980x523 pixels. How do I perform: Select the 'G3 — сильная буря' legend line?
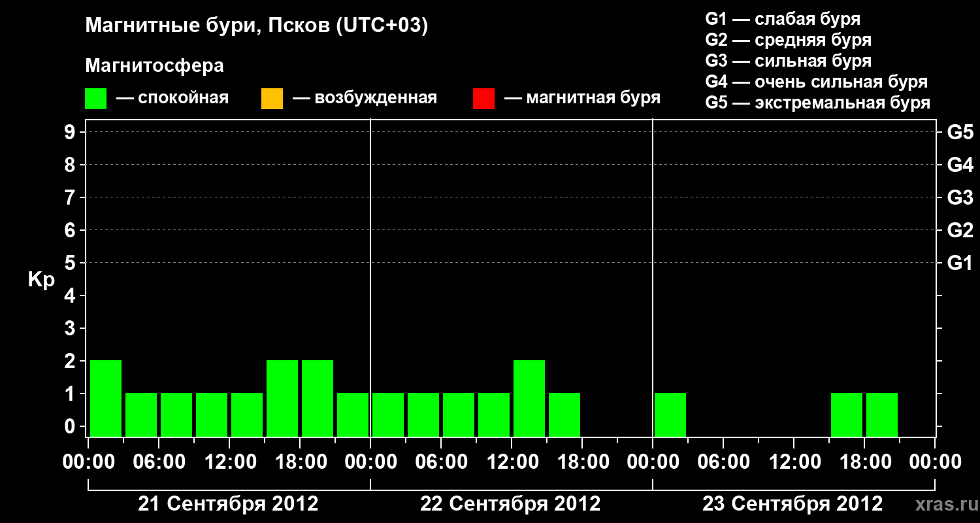(789, 61)
